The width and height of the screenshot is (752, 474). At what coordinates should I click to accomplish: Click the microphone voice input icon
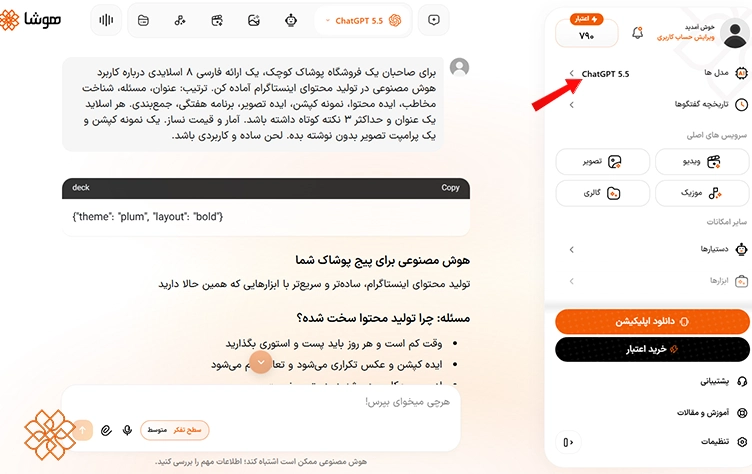coord(127,430)
